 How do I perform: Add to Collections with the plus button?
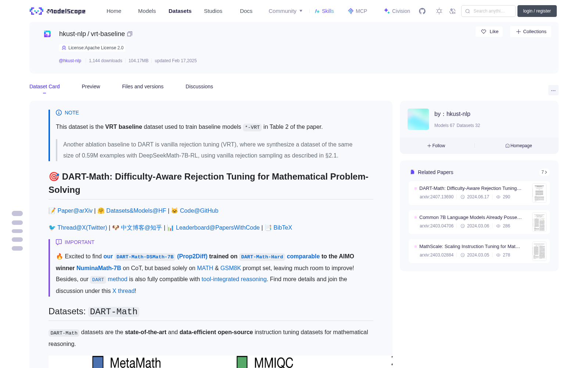[531, 32]
